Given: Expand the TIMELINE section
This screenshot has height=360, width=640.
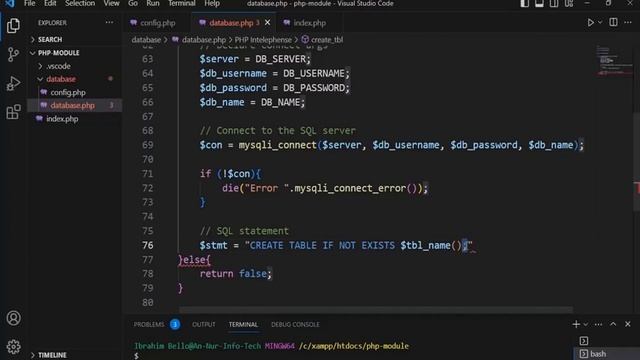Looking at the screenshot, I should click(52, 355).
